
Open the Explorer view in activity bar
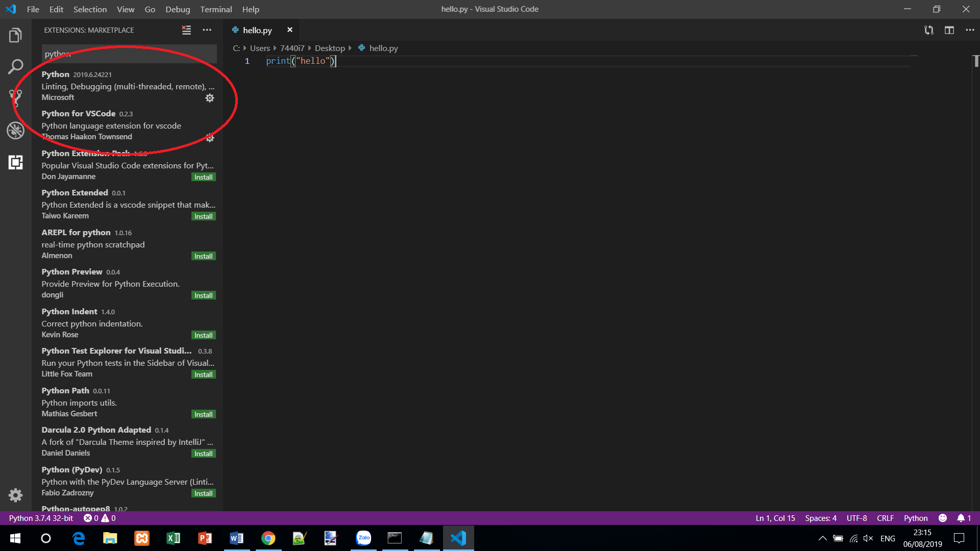15,36
